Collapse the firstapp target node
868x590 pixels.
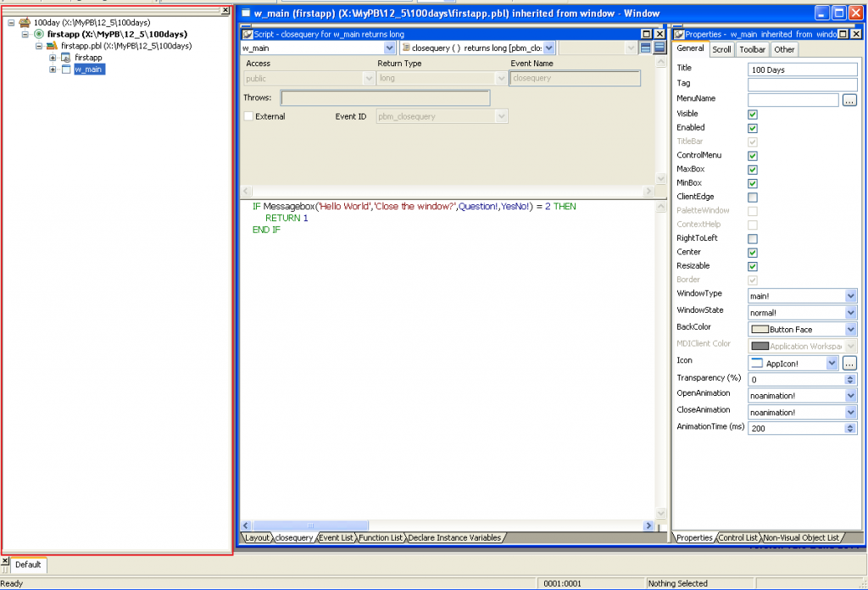(x=25, y=34)
